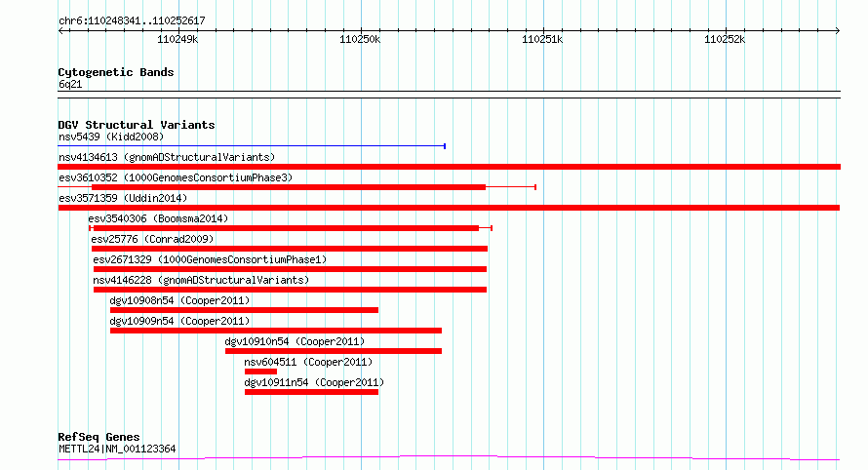Click the 6q21 cytogenetic band bar
Viewport: 868px width, 470px height.
pyautogui.click(x=449, y=95)
